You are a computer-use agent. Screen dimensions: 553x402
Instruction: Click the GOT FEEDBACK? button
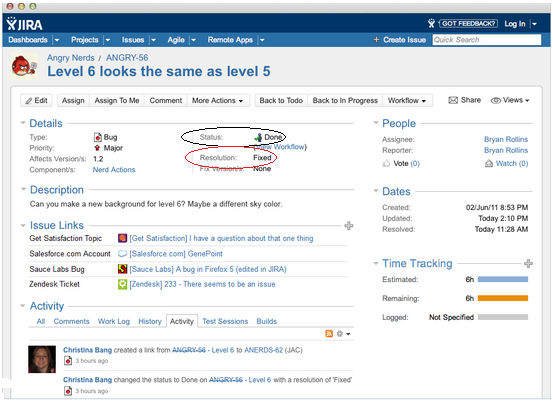point(468,24)
